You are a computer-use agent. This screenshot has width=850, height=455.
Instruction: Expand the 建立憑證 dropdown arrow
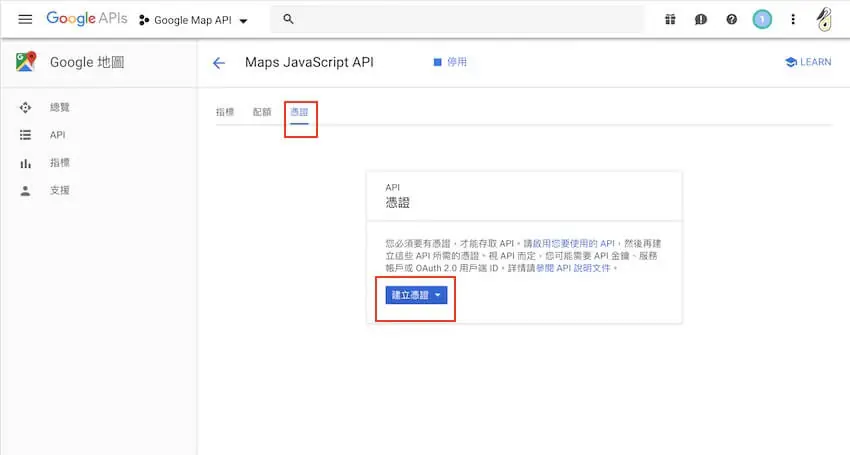tap(437, 295)
